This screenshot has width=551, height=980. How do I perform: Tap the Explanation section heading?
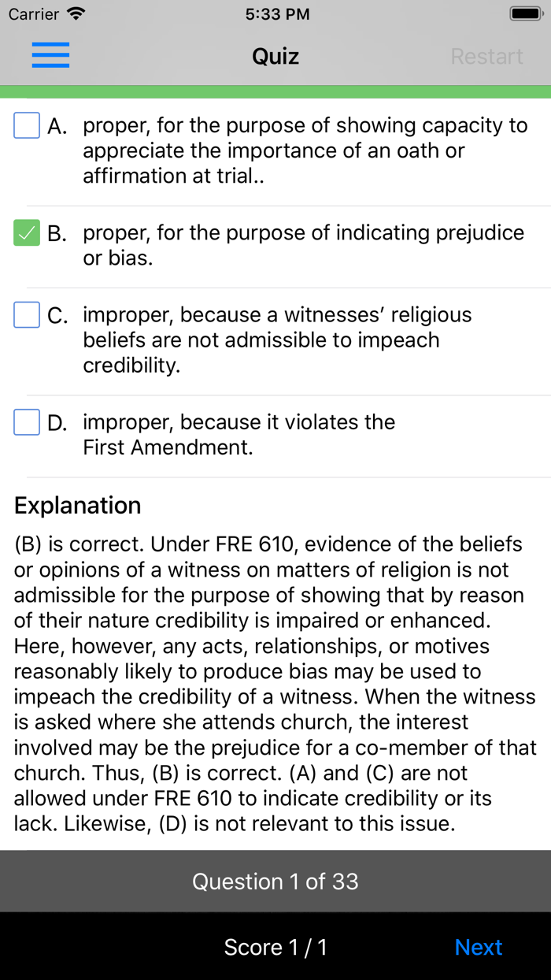click(77, 505)
